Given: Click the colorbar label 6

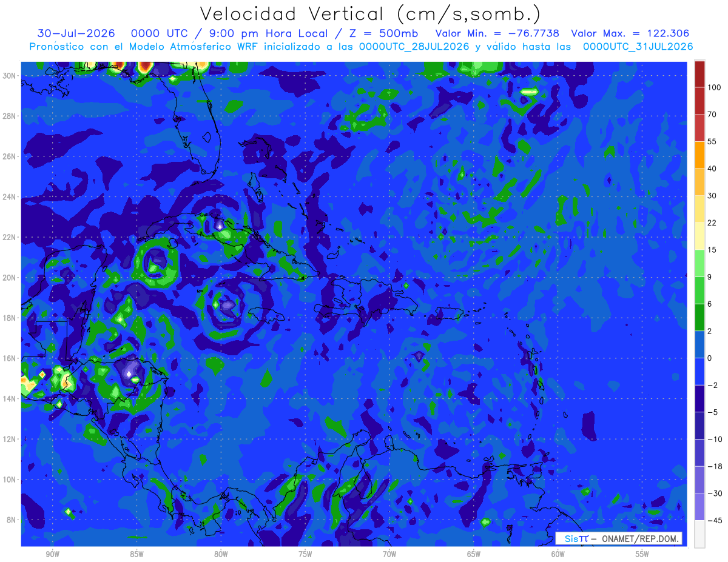Looking at the screenshot, I should (710, 304).
